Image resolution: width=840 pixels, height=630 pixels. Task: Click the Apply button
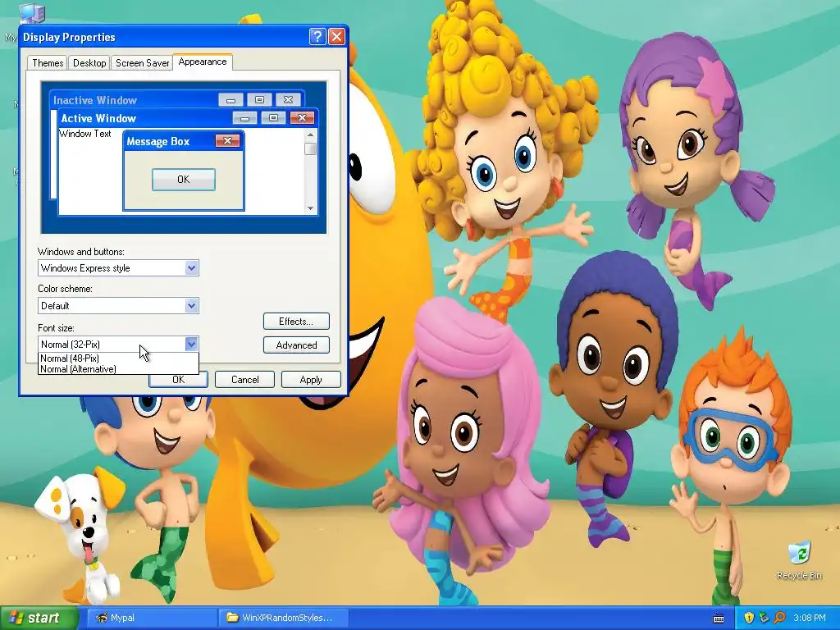311,379
